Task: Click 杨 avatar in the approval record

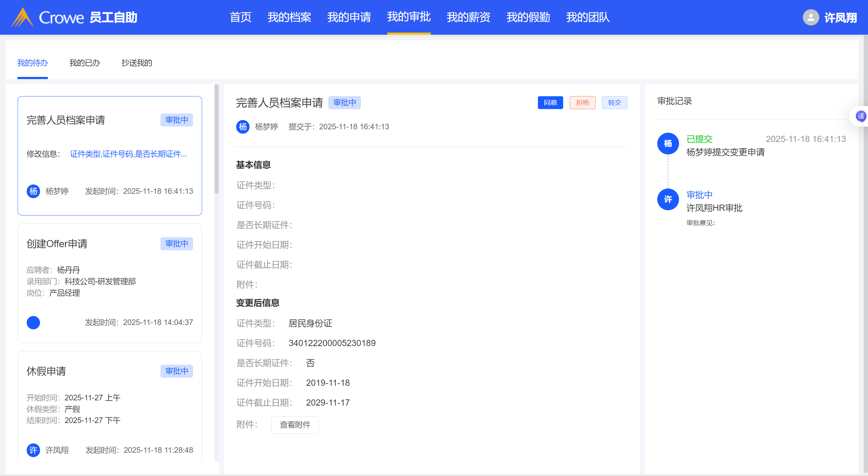Action: click(x=668, y=144)
